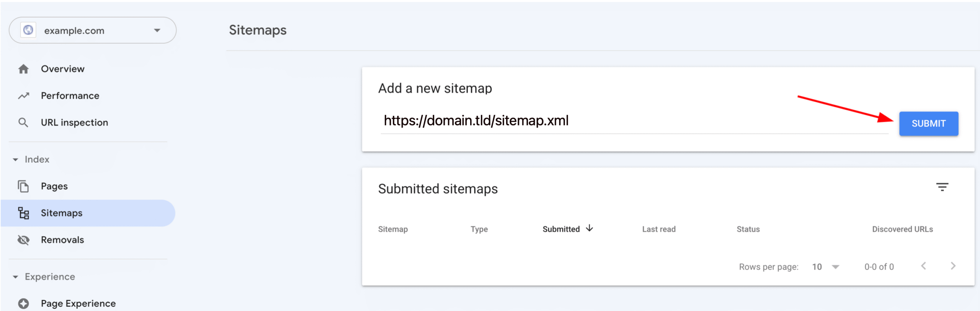The image size is (980, 311).
Task: Select the Sitemaps sidebar icon
Action: click(x=24, y=213)
